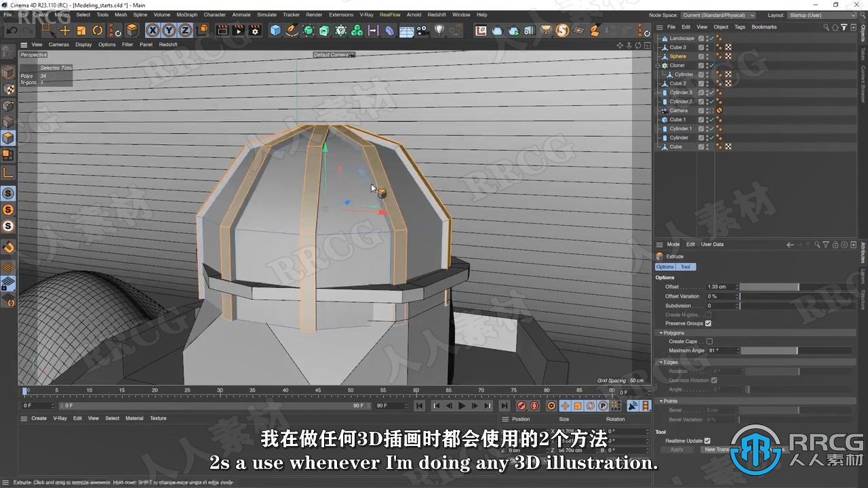Viewport: 868px width, 488px height.
Task: Toggle visibility dots of Sphere object
Action: pos(707,56)
